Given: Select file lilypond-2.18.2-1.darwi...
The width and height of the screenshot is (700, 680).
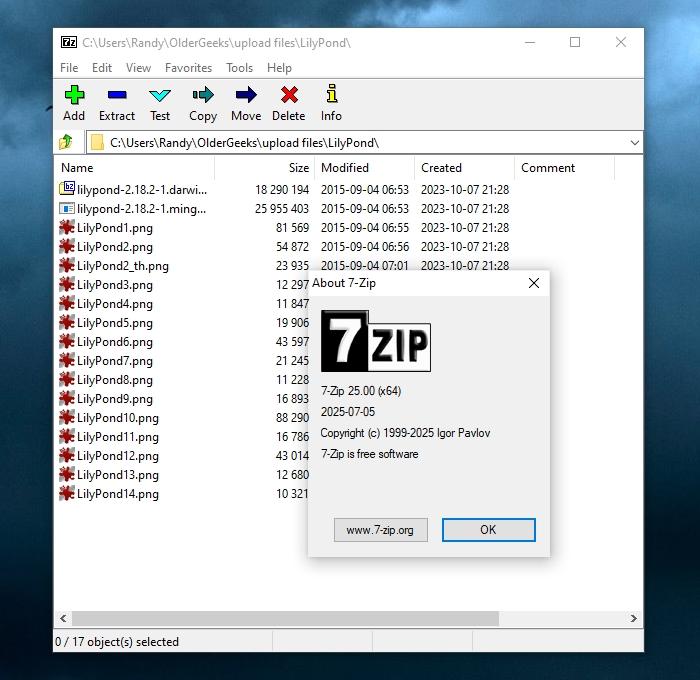Looking at the screenshot, I should tap(142, 190).
